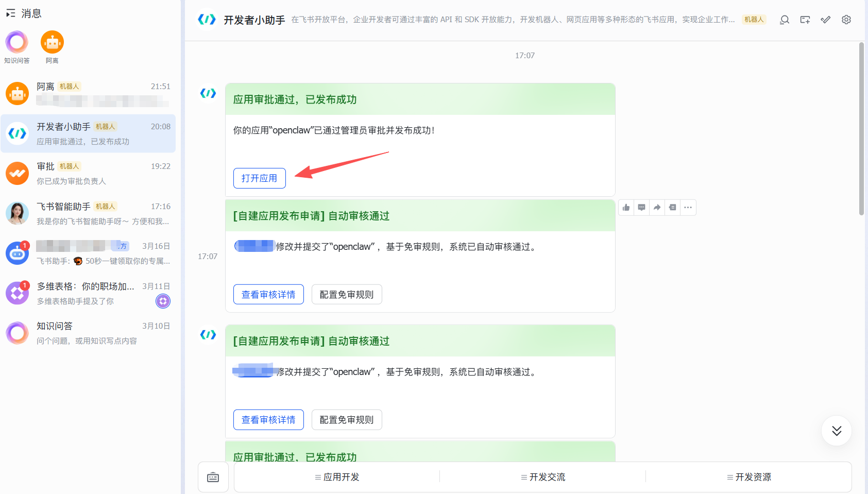Click the 飞书智能助手 avatar photo
The height and width of the screenshot is (494, 868).
pos(17,213)
